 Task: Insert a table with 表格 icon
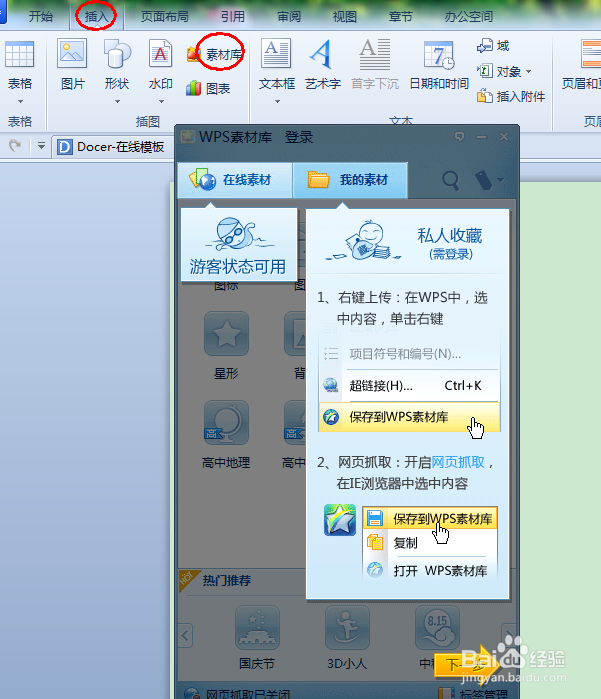pos(19,55)
